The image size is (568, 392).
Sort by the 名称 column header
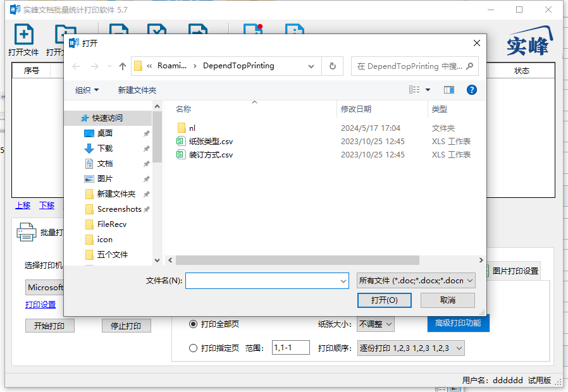(x=183, y=109)
